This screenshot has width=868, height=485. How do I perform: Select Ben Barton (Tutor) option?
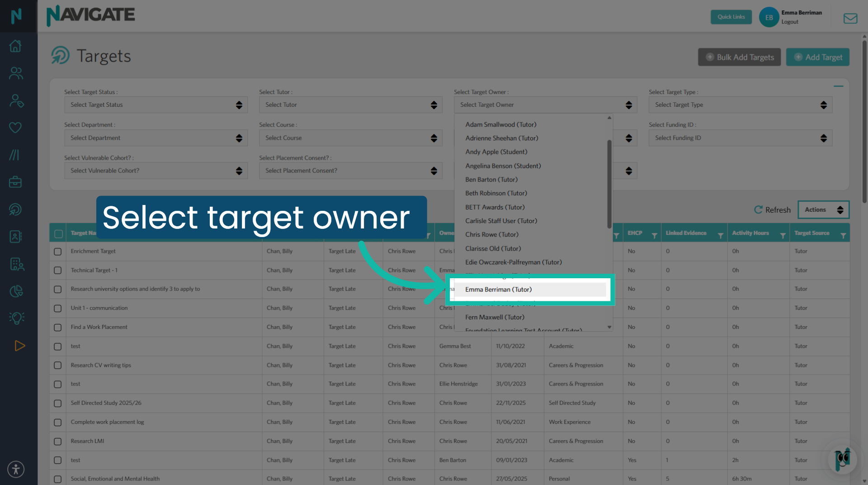[530, 180]
